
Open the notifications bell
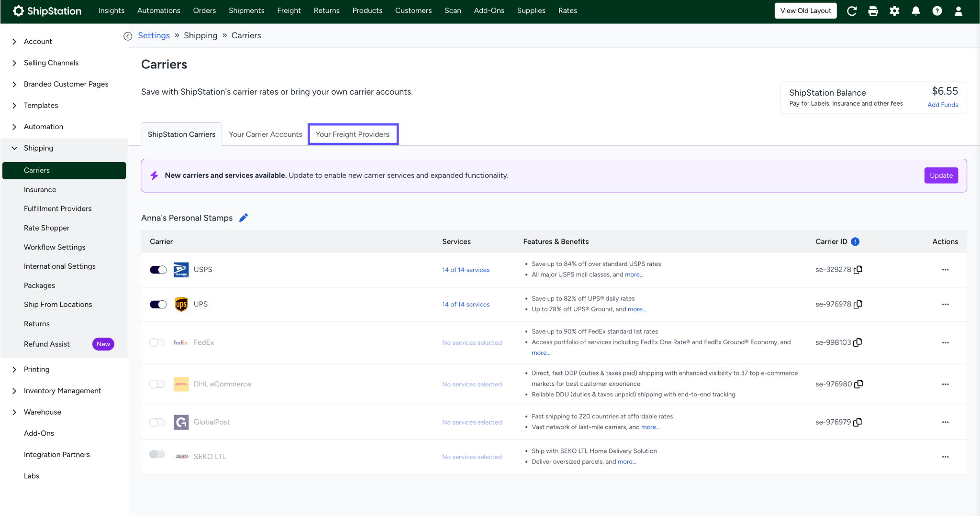pyautogui.click(x=916, y=11)
